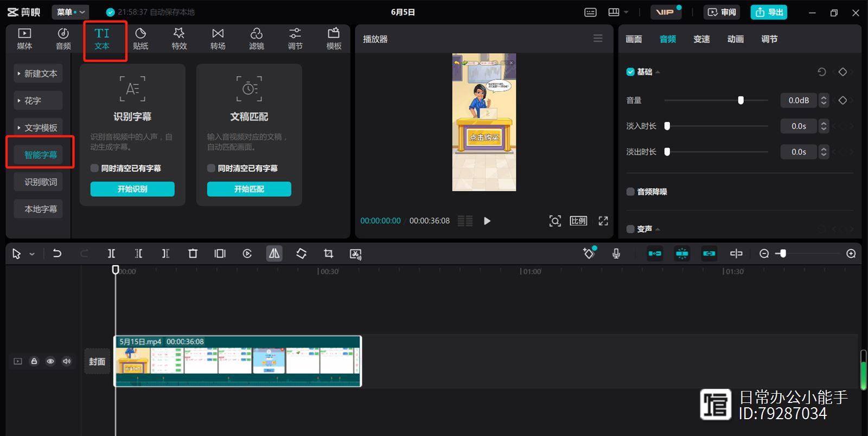Click the 开始匹配 button
Image resolution: width=868 pixels, height=436 pixels.
[x=249, y=189]
